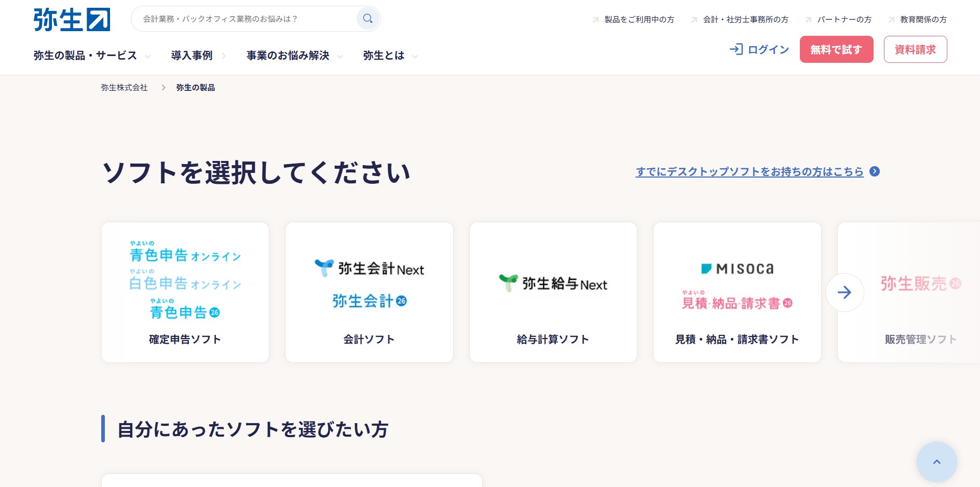The image size is (980, 487).
Task: Select 導入事例 in the navigation bar
Action: point(192,56)
